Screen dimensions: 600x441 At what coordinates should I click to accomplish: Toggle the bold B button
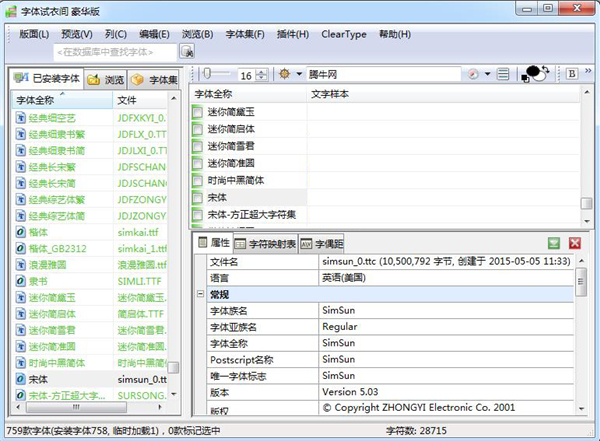pos(572,75)
